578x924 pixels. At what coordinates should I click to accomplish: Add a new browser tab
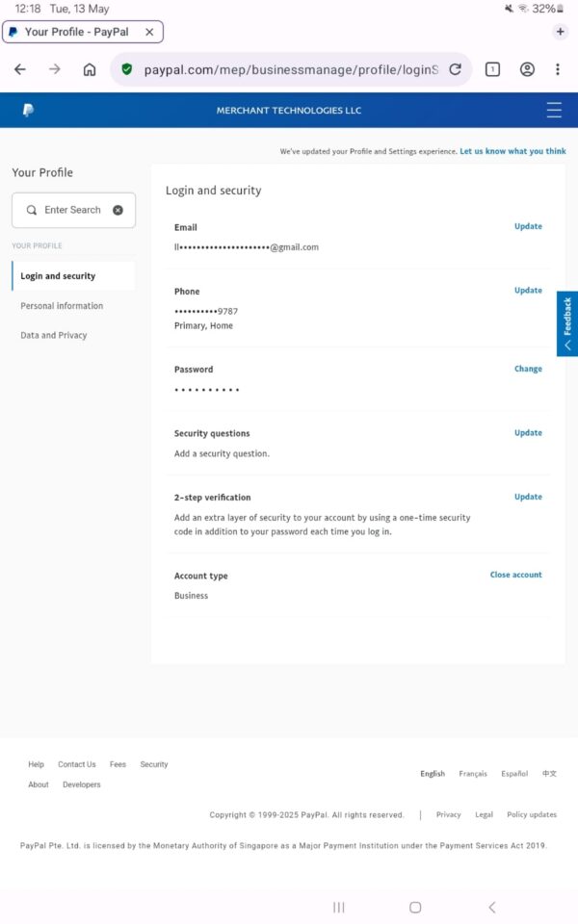point(561,32)
